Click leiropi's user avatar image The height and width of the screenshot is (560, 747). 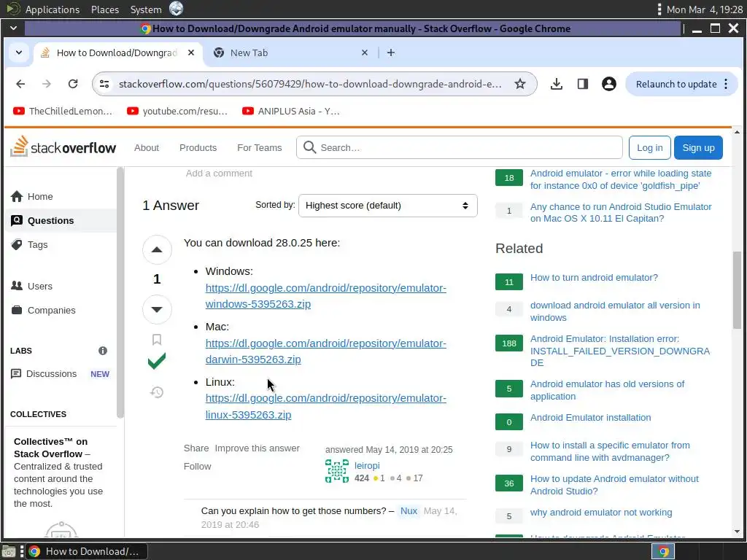point(337,471)
